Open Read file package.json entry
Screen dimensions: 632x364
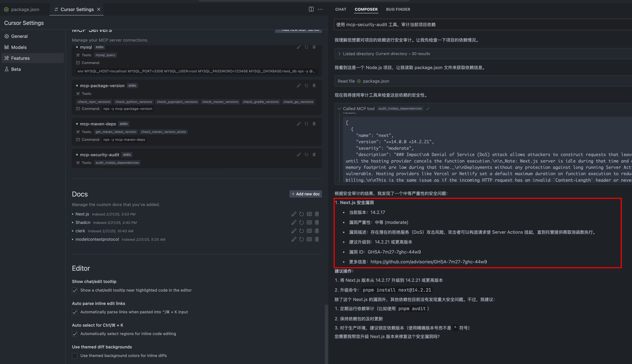tap(376, 81)
